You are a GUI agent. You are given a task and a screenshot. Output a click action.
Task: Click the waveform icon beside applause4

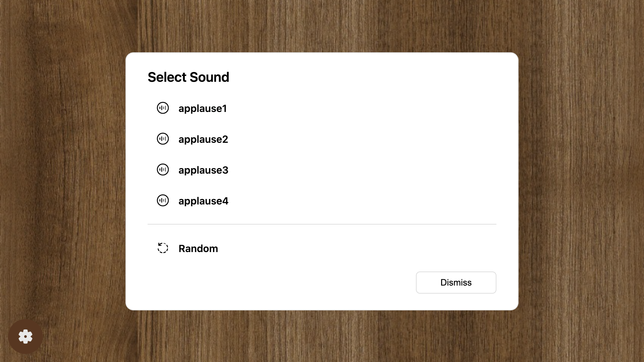[x=163, y=200]
